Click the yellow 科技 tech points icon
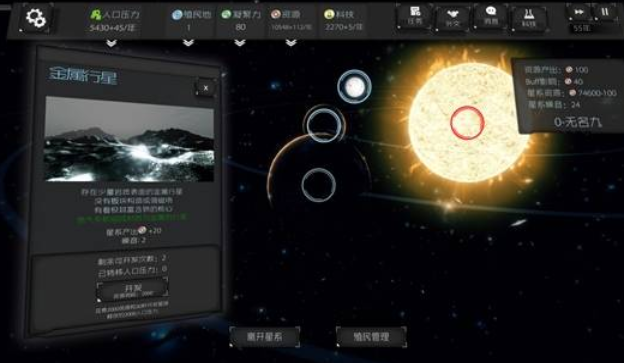Screen dimensions: 624x363 coord(329,15)
